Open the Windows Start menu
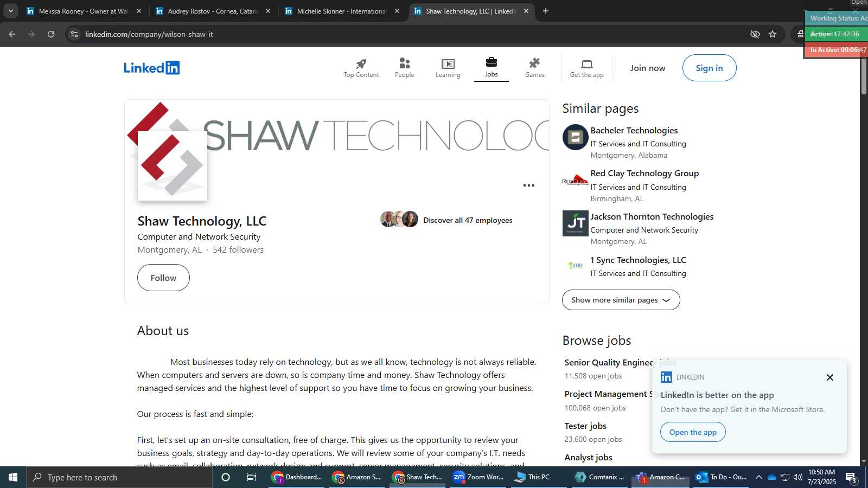 13,477
